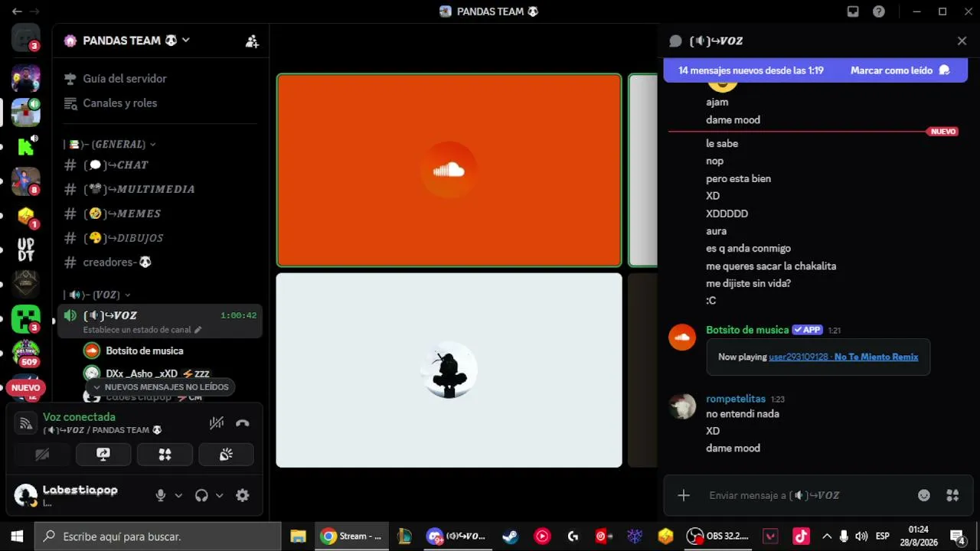Screen dimensions: 980x551
Task: Switch to OBS in the taskbar
Action: point(720,536)
